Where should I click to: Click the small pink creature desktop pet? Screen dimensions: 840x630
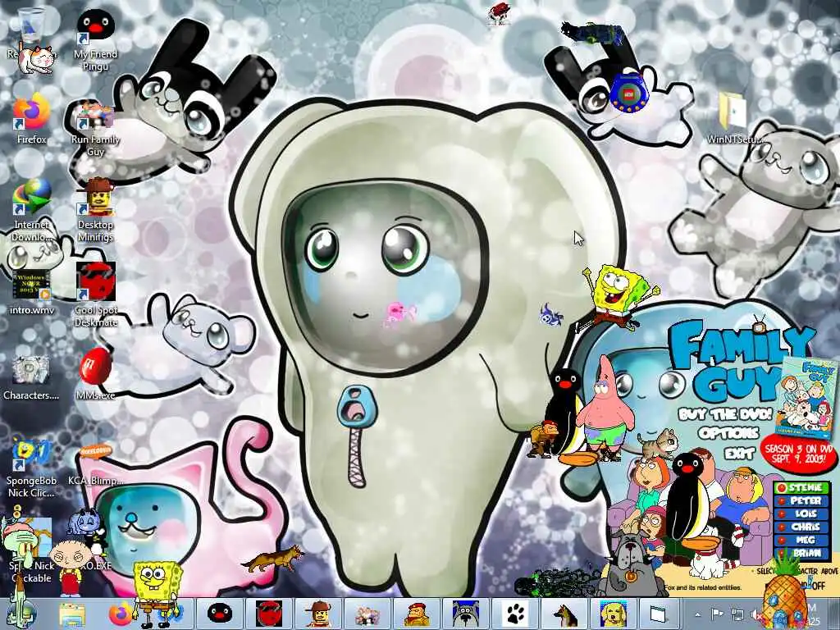pyautogui.click(x=400, y=313)
